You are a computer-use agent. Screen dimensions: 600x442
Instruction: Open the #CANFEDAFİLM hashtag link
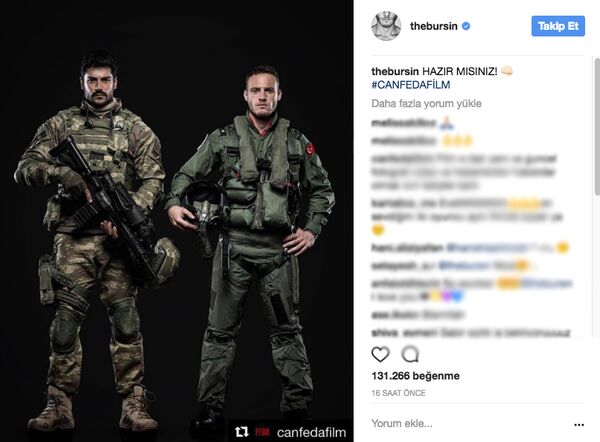(x=411, y=85)
